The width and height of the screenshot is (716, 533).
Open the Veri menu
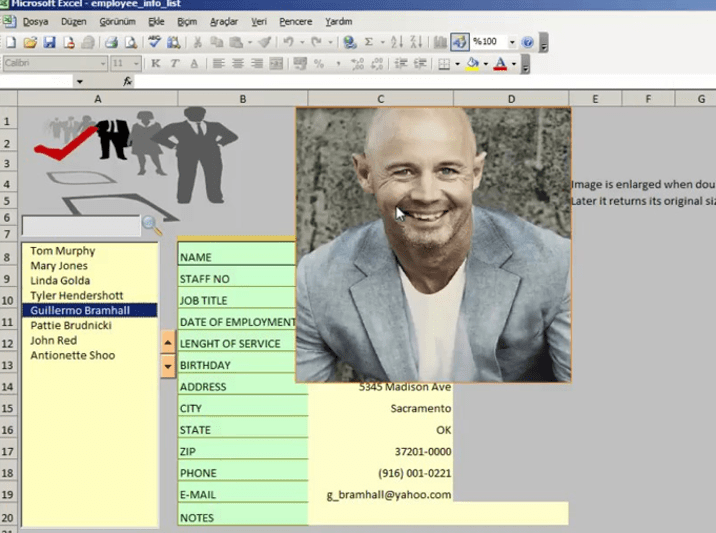258,21
